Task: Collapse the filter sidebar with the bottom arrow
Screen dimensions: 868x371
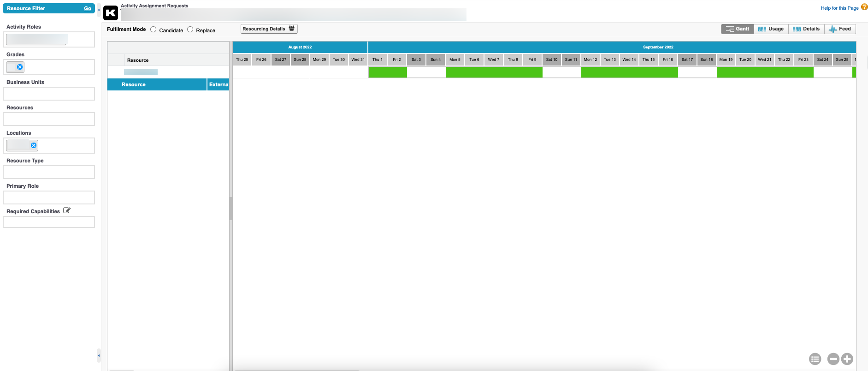Action: tap(99, 356)
